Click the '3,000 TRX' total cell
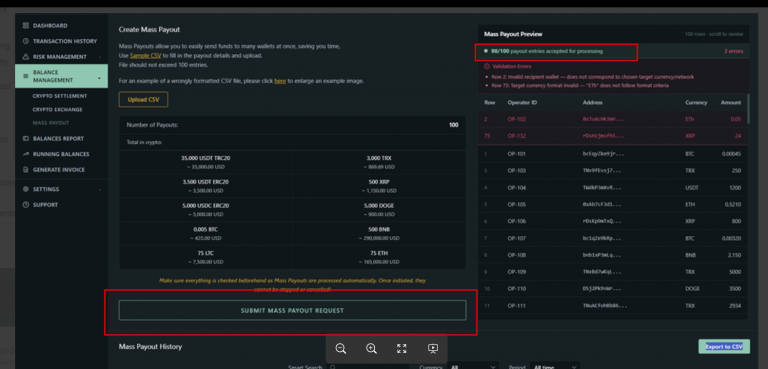Screen dimensions: 768x369 coord(379,162)
